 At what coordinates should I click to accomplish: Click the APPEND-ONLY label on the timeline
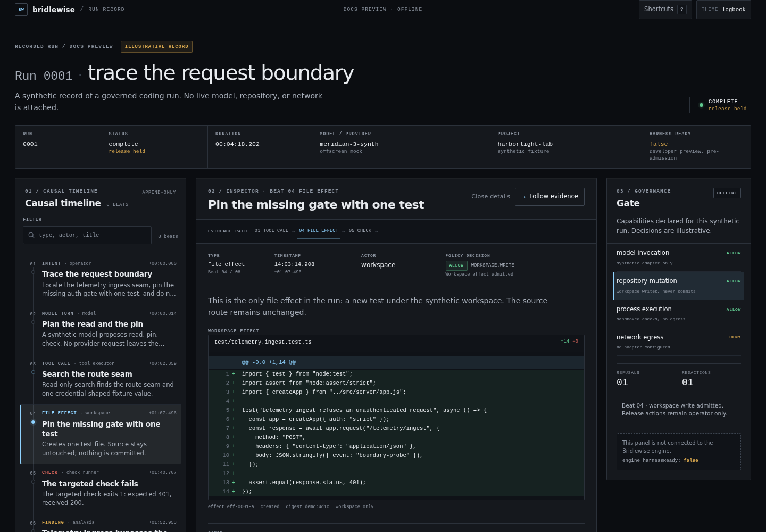tap(159, 193)
